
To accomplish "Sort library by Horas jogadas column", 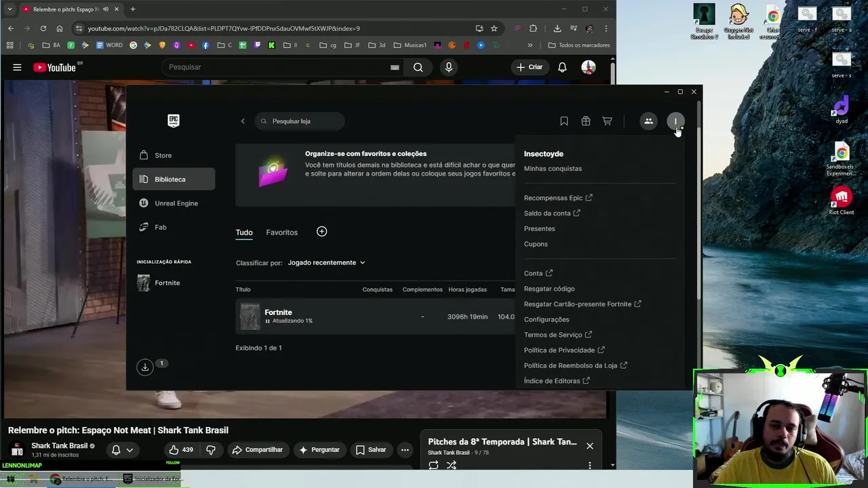I will pyautogui.click(x=468, y=289).
